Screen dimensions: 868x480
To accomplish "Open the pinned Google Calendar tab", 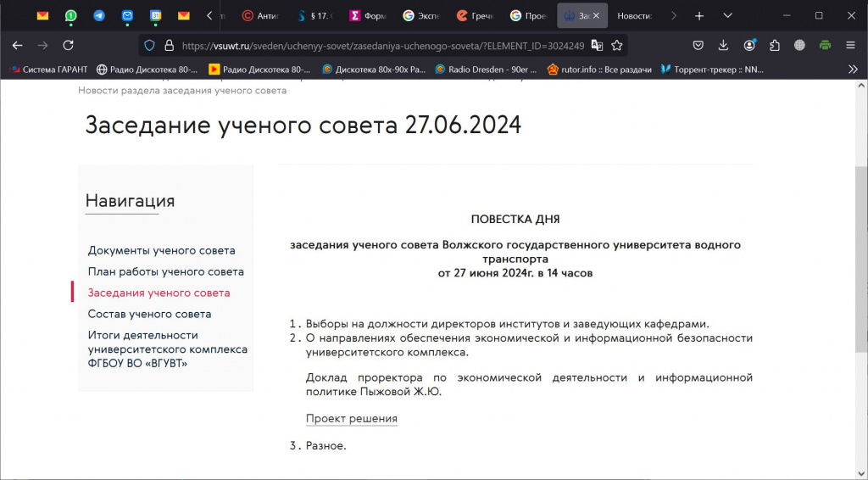I will (x=156, y=15).
